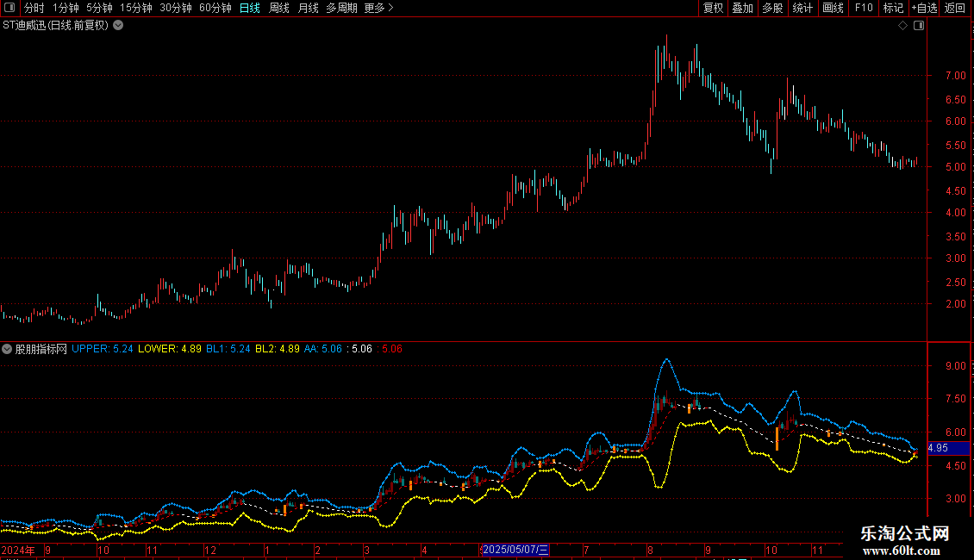974x560 pixels.
Task: Add stock to watchlist with +自选
Action: (924, 8)
